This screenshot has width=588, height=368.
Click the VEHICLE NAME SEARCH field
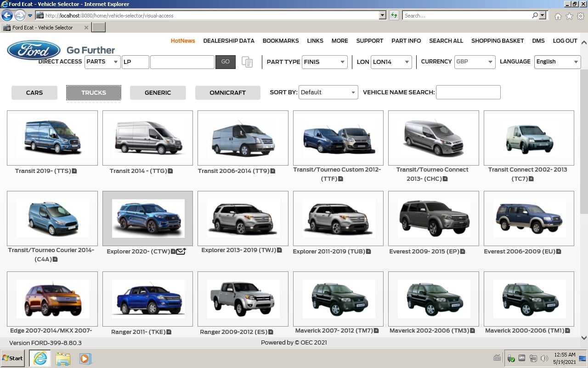(x=468, y=92)
